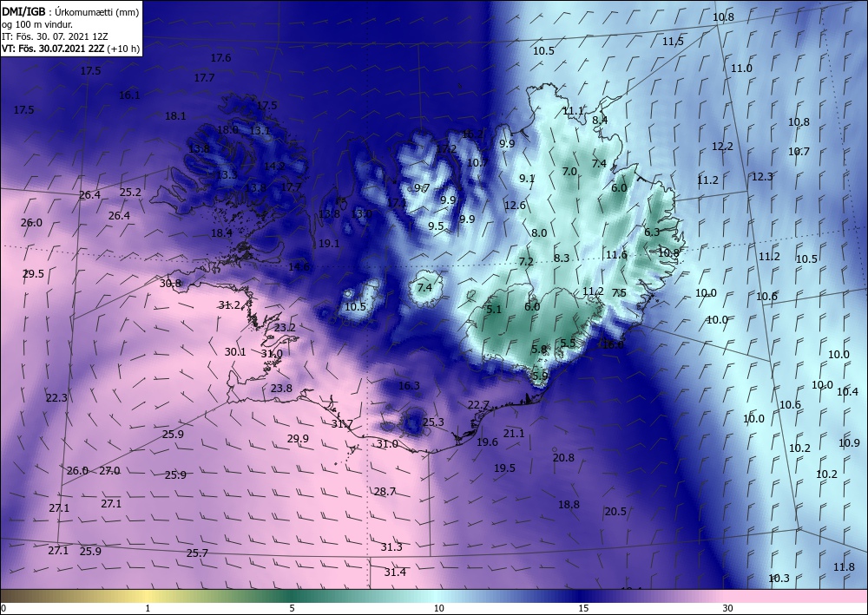
Task: Click the map value 25.2
Action: 131,193
